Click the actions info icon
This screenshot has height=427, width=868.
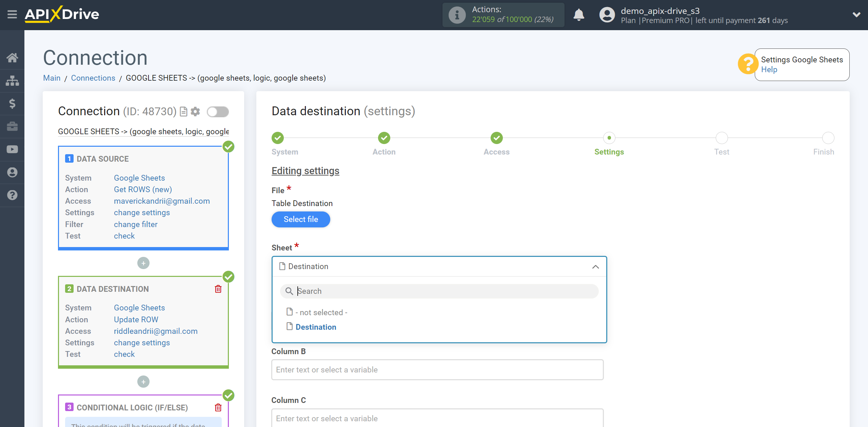(457, 15)
